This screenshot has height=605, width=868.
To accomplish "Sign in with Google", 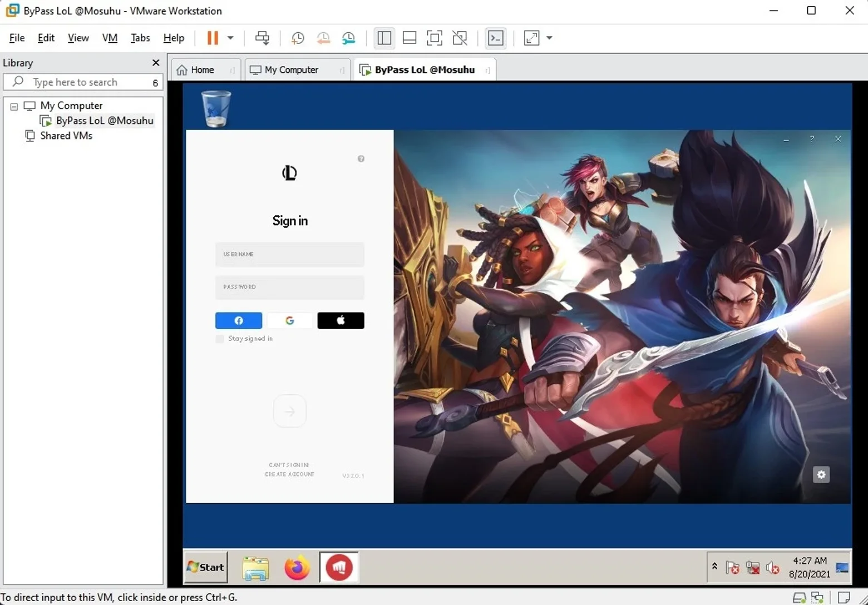I will pos(290,321).
